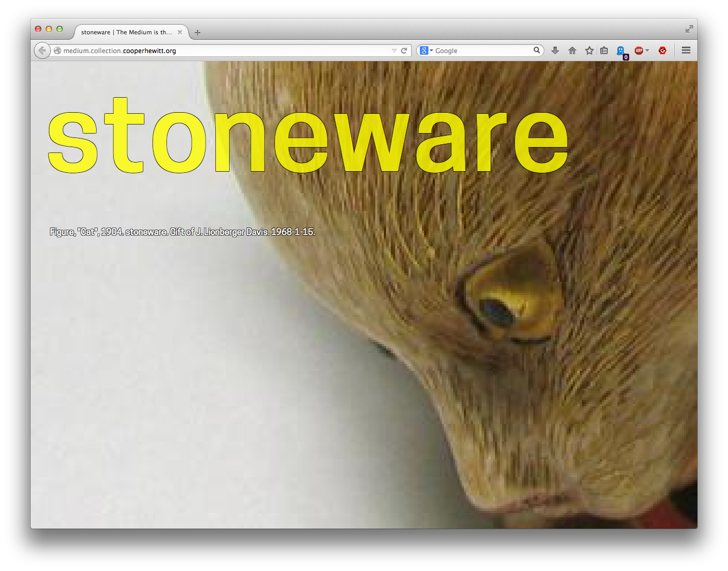Bookmark this page with the star icon
The image size is (728, 571).
pyautogui.click(x=589, y=50)
